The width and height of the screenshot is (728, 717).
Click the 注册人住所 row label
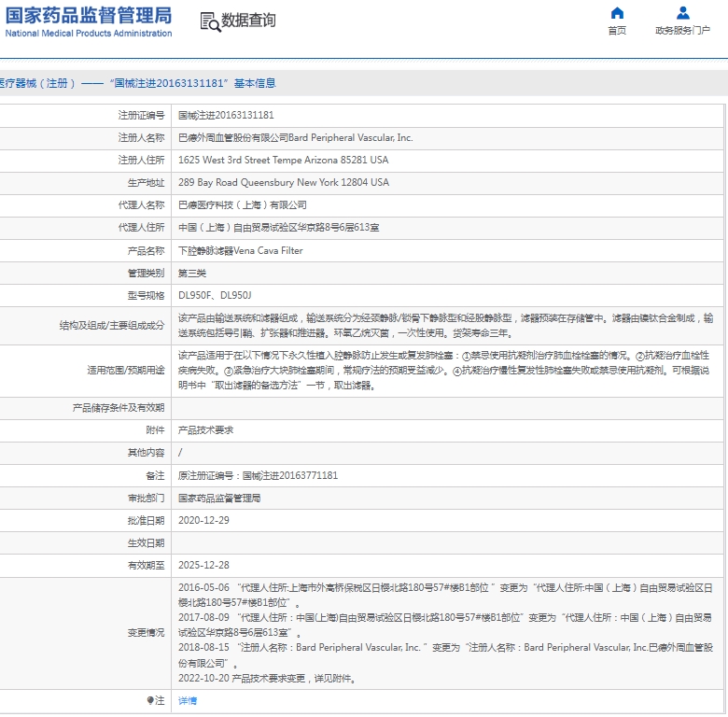pos(141,161)
